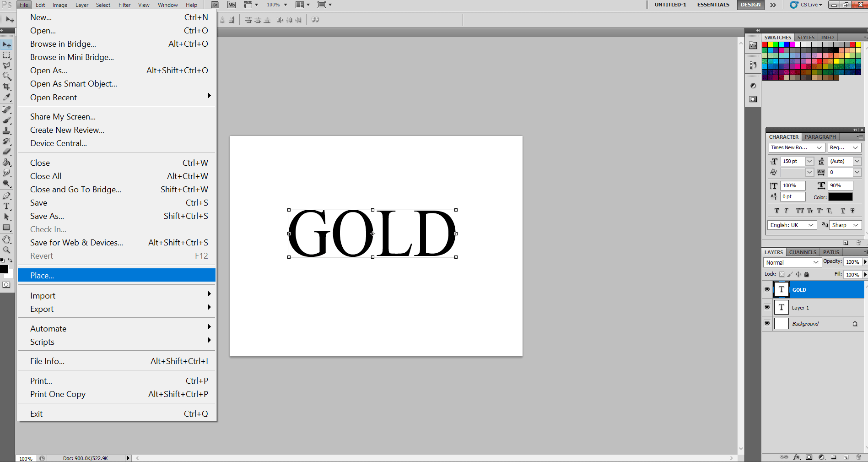Enable faux italic in Character panel

coord(786,211)
